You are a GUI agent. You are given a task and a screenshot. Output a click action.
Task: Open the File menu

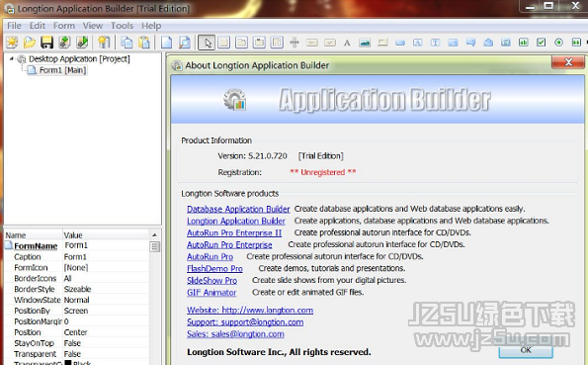click(x=14, y=26)
